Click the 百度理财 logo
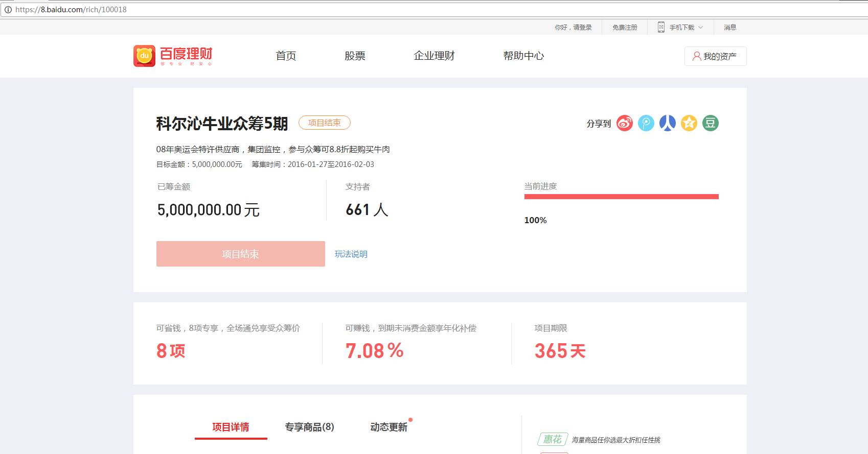 [173, 56]
